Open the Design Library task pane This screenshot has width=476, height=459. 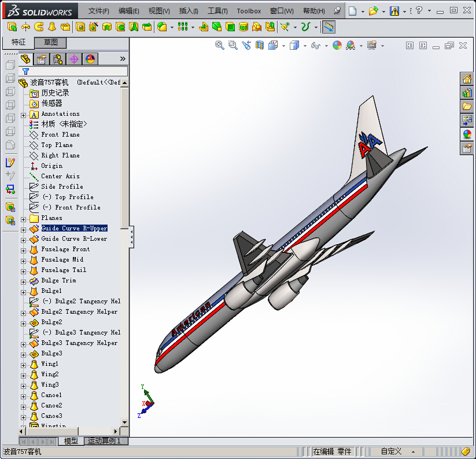[x=467, y=93]
